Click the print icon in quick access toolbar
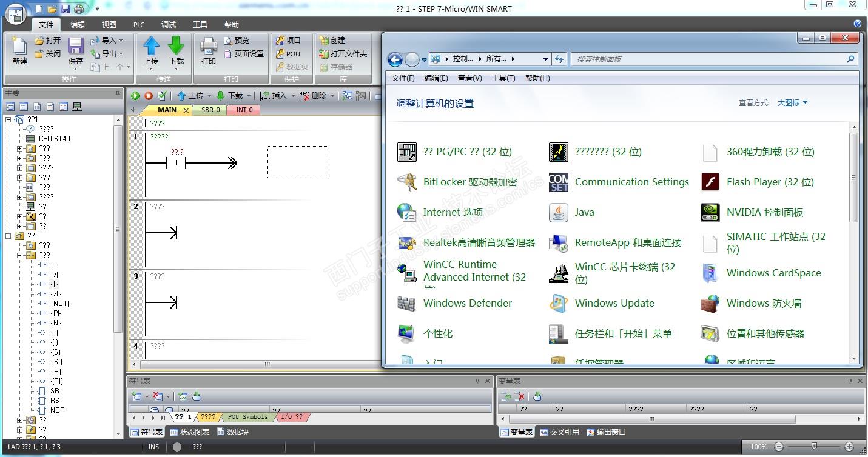 tap(79, 8)
